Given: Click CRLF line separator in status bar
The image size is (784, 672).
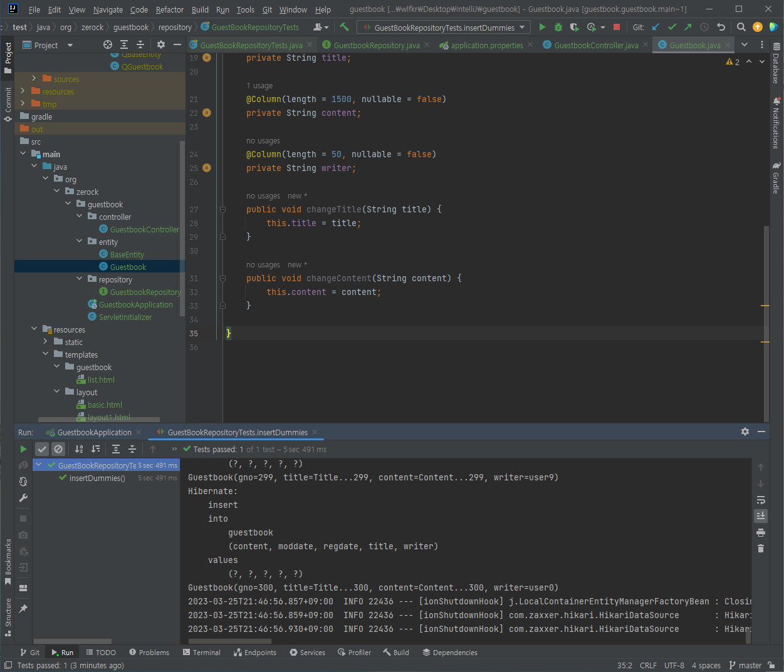Looking at the screenshot, I should coord(648,665).
